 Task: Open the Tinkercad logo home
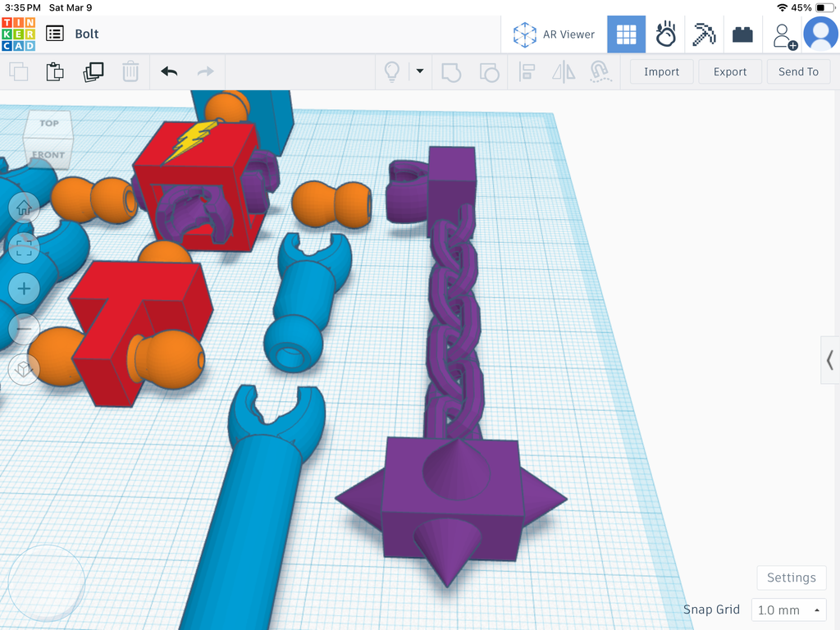[19, 34]
